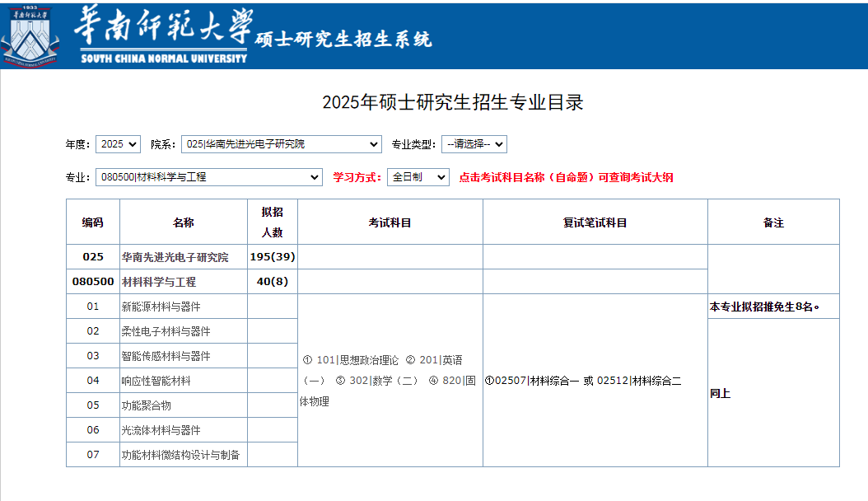This screenshot has height=501, width=868.
Task: Click the 考试科目 column header
Action: click(x=390, y=222)
